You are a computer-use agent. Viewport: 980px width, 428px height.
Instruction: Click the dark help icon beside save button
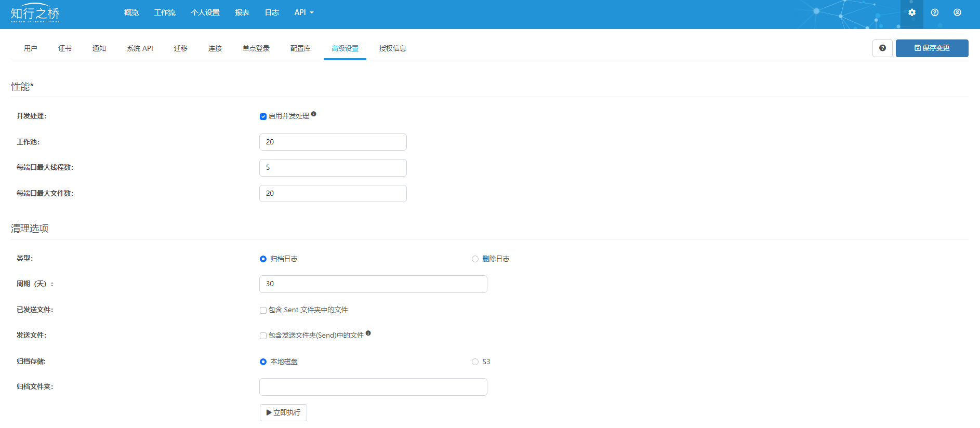tap(882, 48)
